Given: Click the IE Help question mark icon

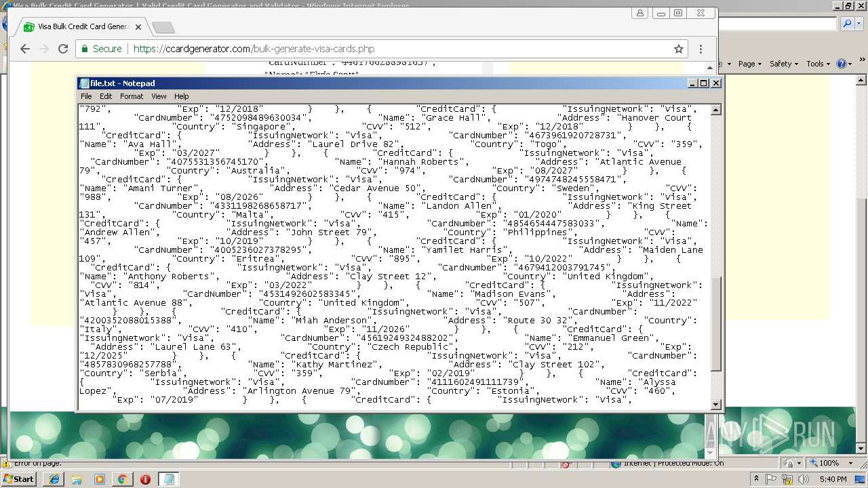Looking at the screenshot, I should point(841,64).
